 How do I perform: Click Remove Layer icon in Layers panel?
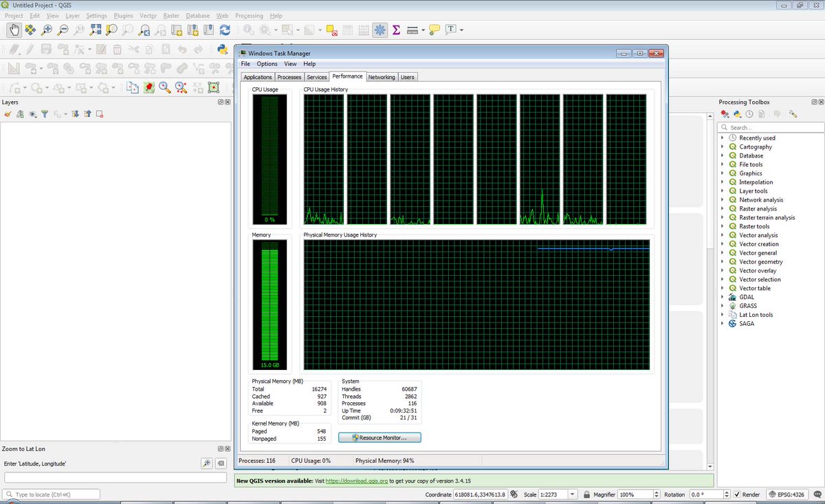tap(99, 114)
